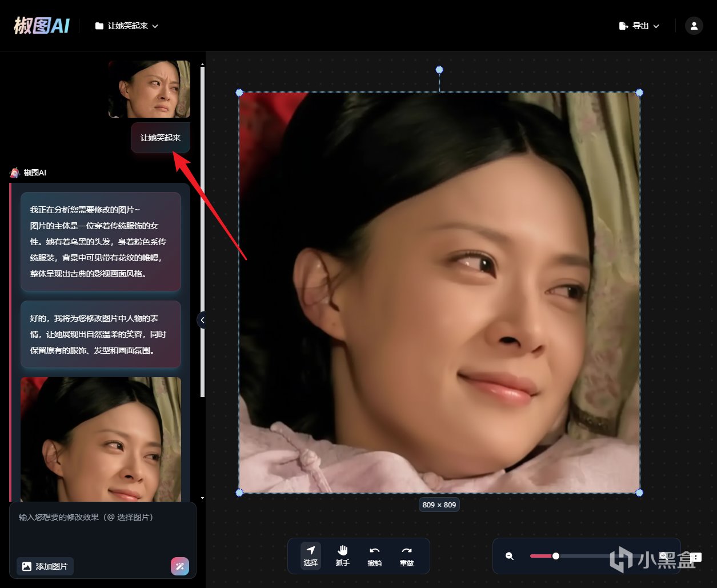Collapse the chat sidebar with the chevron
The image size is (717, 588).
[x=202, y=320]
